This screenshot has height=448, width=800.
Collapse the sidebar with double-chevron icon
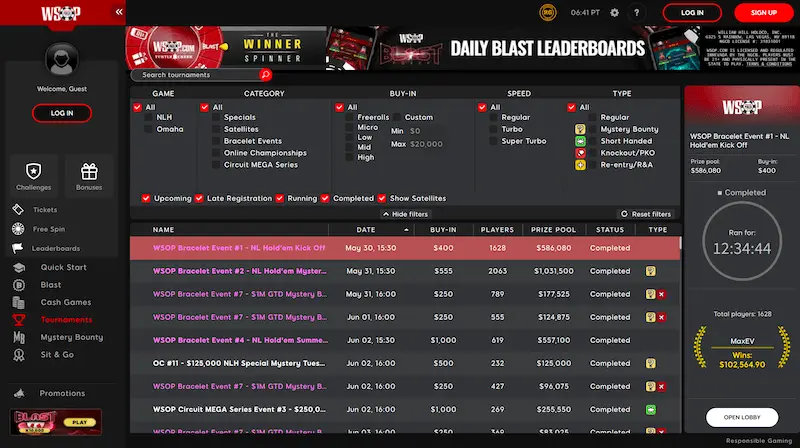pyautogui.click(x=119, y=12)
